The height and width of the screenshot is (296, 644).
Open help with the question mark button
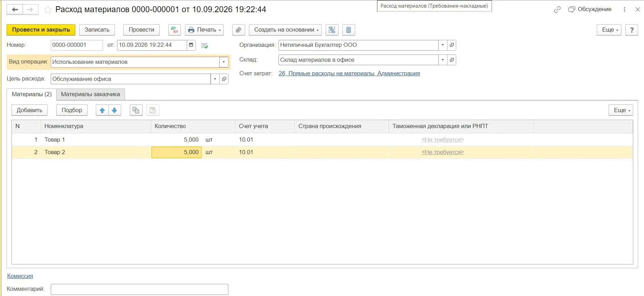632,30
